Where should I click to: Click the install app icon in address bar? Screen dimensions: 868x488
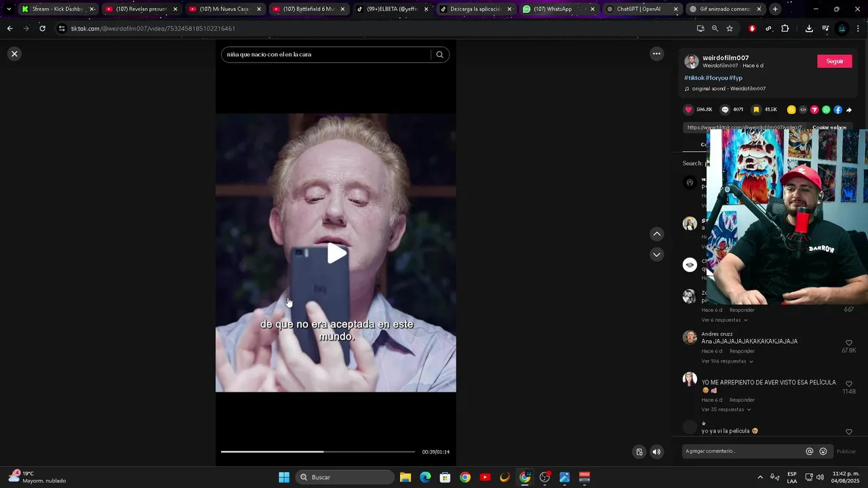click(x=701, y=28)
